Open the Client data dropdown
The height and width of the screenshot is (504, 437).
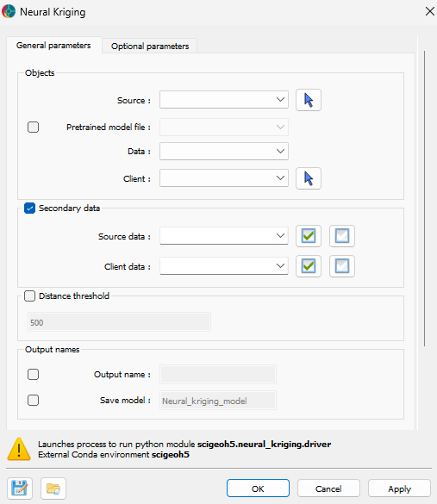(224, 266)
